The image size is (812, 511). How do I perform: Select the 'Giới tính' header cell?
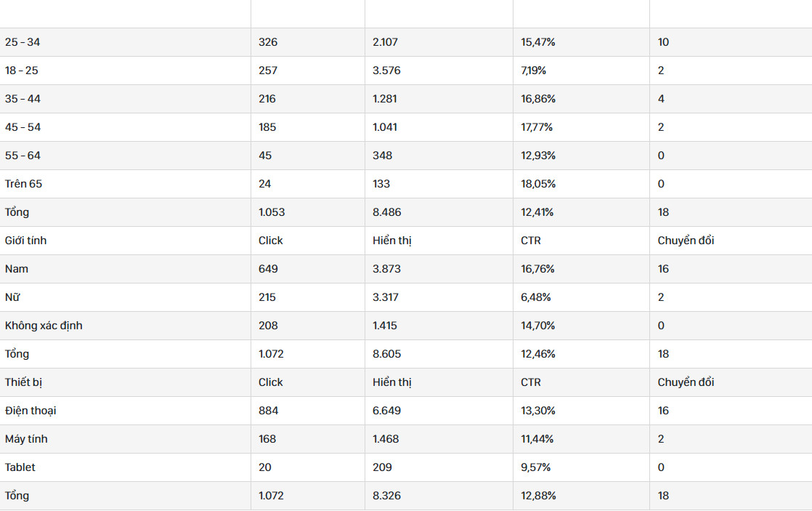point(126,241)
